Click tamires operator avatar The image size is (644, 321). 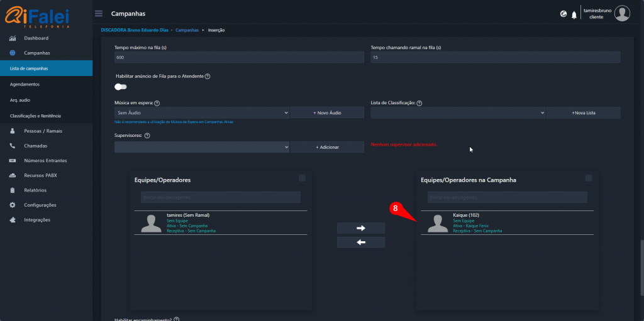[x=151, y=223]
